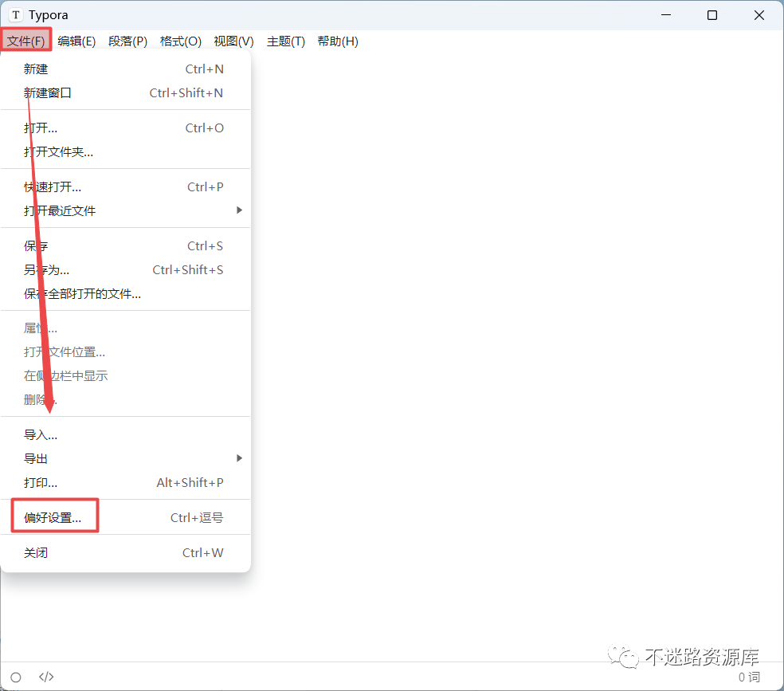Open the 主题(T) menu
The image size is (784, 691).
[285, 41]
